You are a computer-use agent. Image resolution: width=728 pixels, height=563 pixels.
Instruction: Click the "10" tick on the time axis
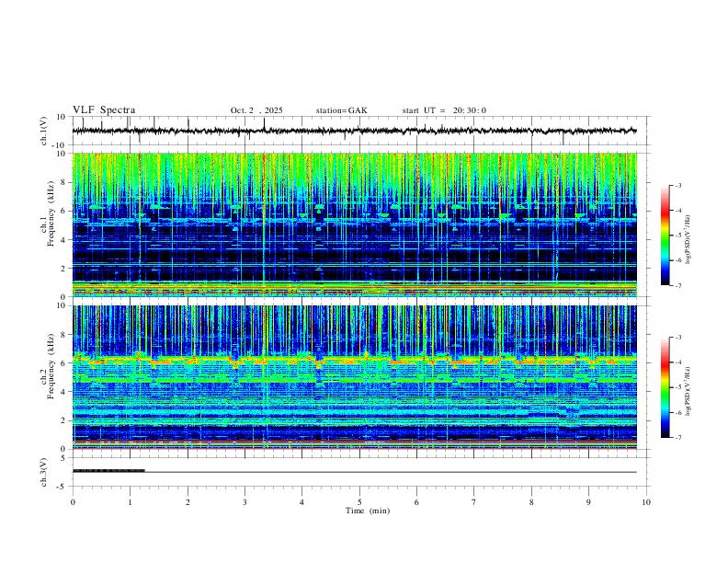646,502
